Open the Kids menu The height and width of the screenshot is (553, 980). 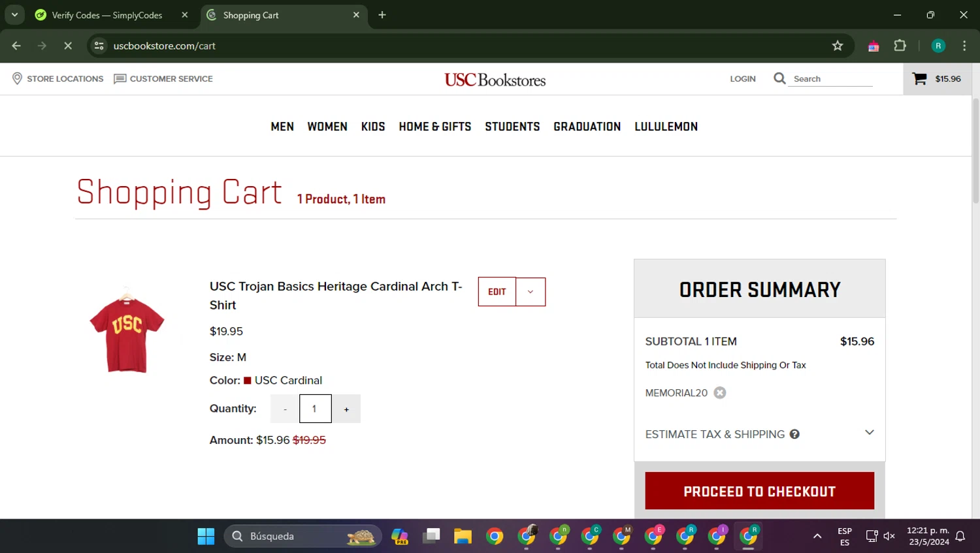[373, 127]
